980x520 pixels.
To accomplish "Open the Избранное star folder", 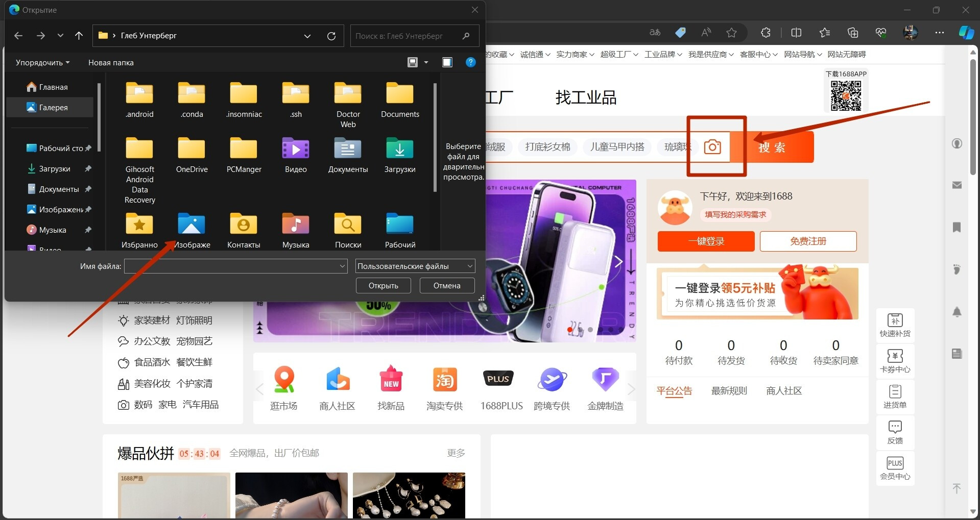I will click(139, 231).
